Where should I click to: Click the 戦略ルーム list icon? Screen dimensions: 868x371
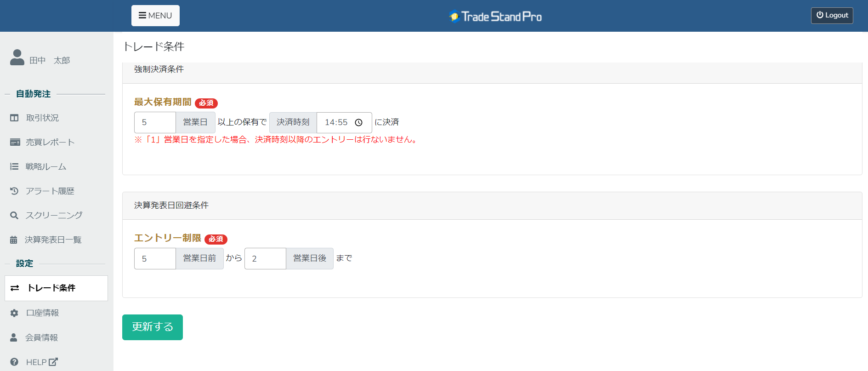click(x=14, y=167)
